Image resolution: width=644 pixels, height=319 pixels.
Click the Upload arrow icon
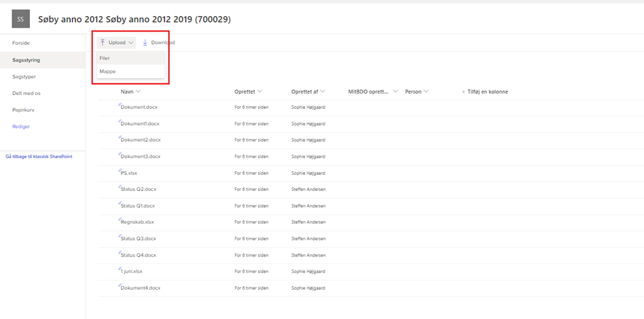(102, 42)
